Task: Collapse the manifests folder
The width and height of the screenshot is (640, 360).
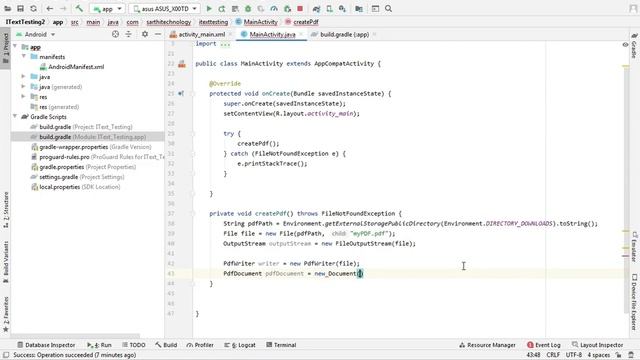Action: (x=24, y=57)
